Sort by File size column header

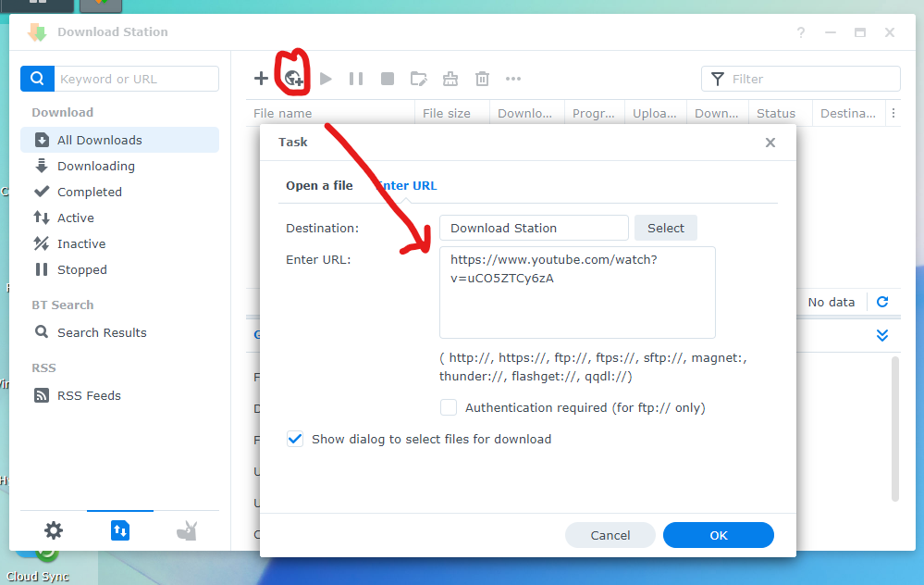tap(452, 113)
